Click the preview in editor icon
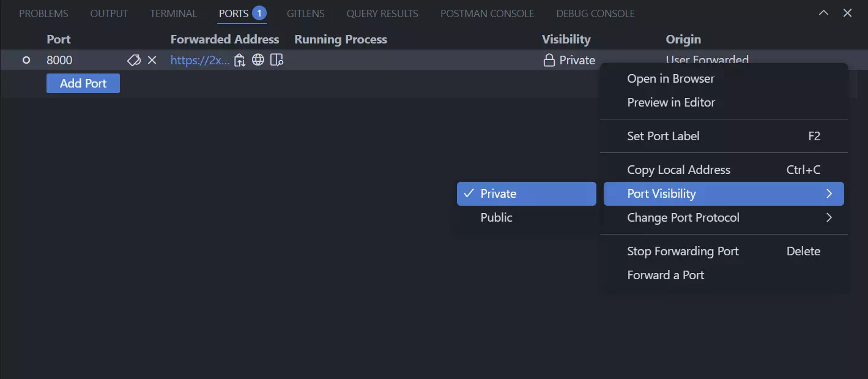The height and width of the screenshot is (379, 868). [x=276, y=60]
